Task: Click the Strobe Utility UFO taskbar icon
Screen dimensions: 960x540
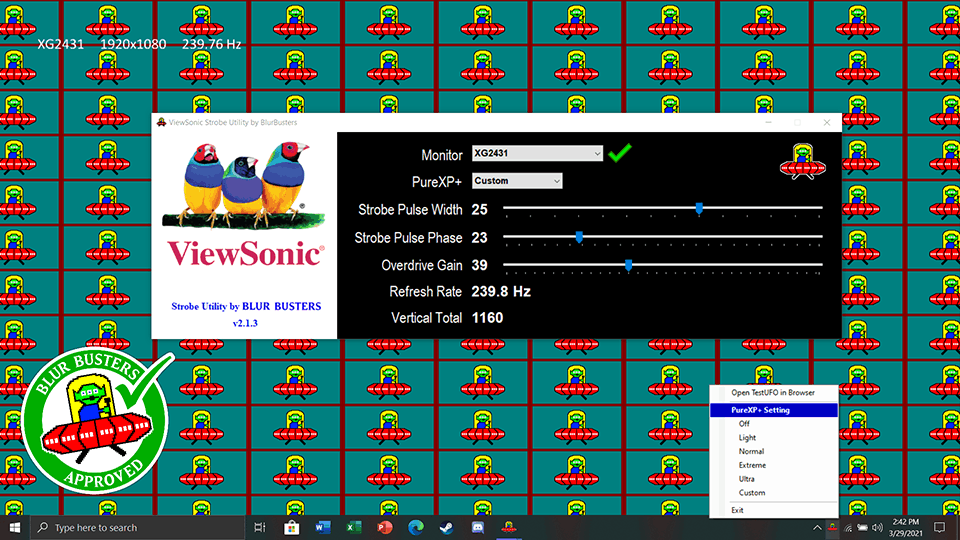Action: 509,527
